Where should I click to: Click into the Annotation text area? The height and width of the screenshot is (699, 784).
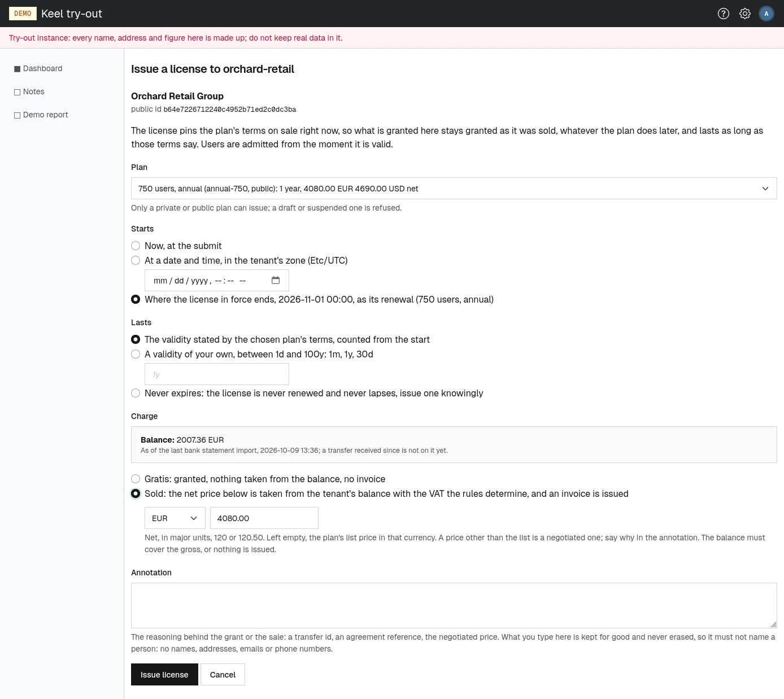click(454, 605)
